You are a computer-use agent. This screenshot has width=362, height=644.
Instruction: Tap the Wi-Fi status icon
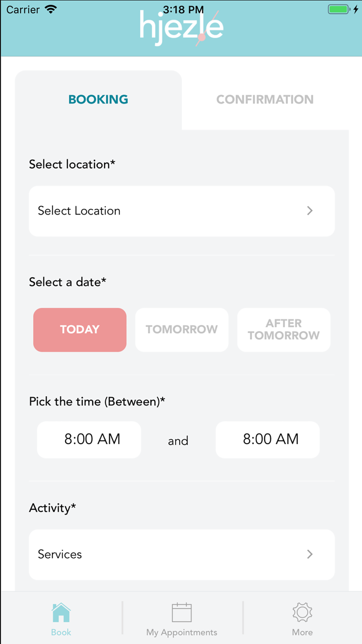[x=51, y=9]
